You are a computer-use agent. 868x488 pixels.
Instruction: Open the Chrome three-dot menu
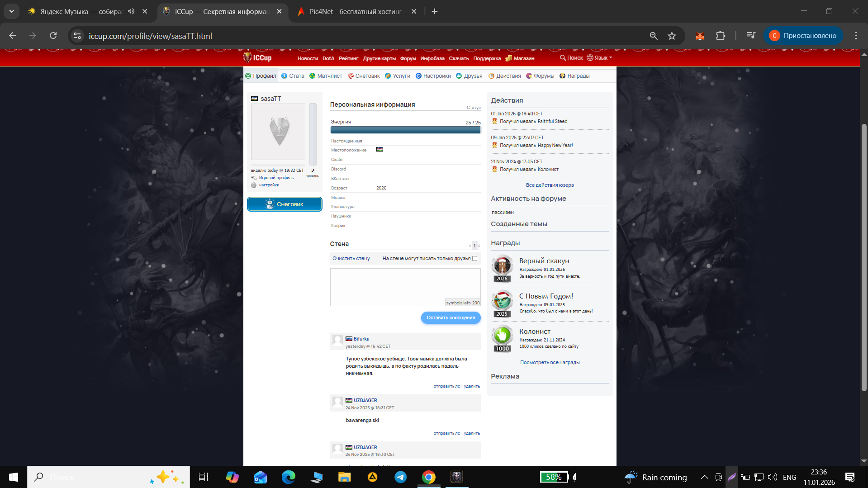856,36
